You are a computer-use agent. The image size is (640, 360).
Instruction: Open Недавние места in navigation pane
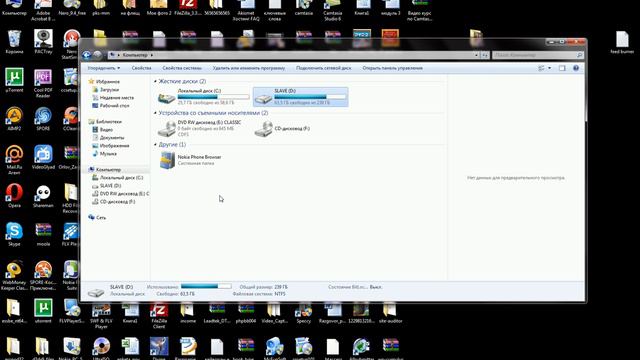pyautogui.click(x=116, y=98)
